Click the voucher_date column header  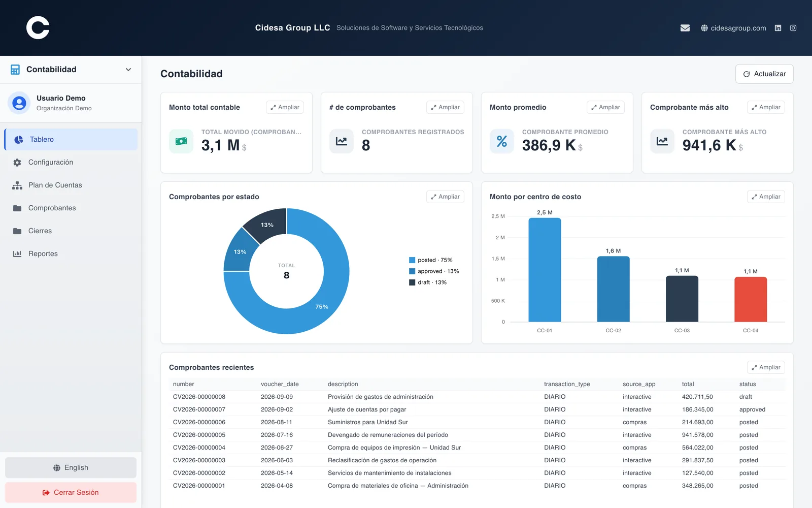[280, 384]
